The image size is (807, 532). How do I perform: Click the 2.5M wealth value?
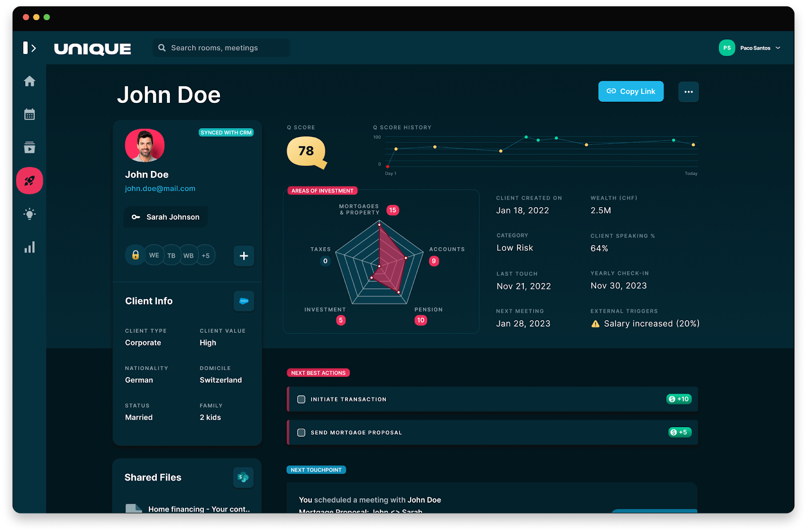click(x=601, y=211)
